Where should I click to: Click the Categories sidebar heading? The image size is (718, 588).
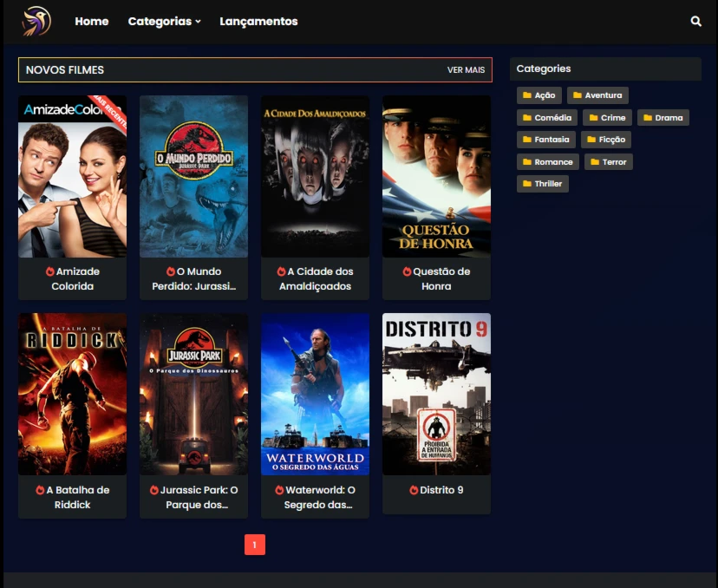click(x=544, y=69)
